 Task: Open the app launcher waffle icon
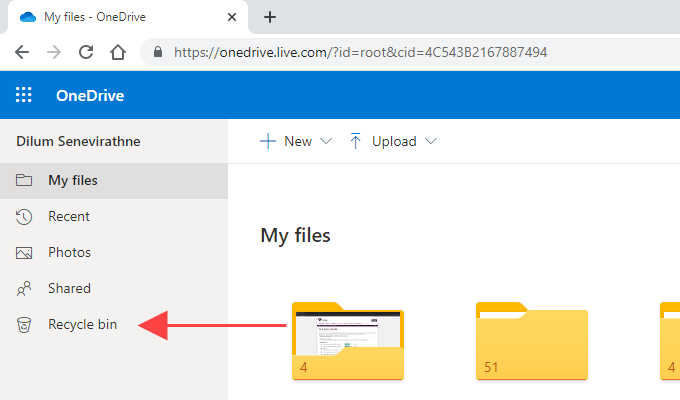click(24, 95)
